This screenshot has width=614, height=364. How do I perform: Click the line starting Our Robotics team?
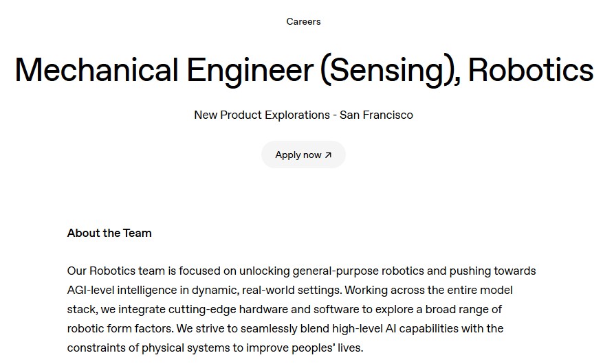(302, 271)
